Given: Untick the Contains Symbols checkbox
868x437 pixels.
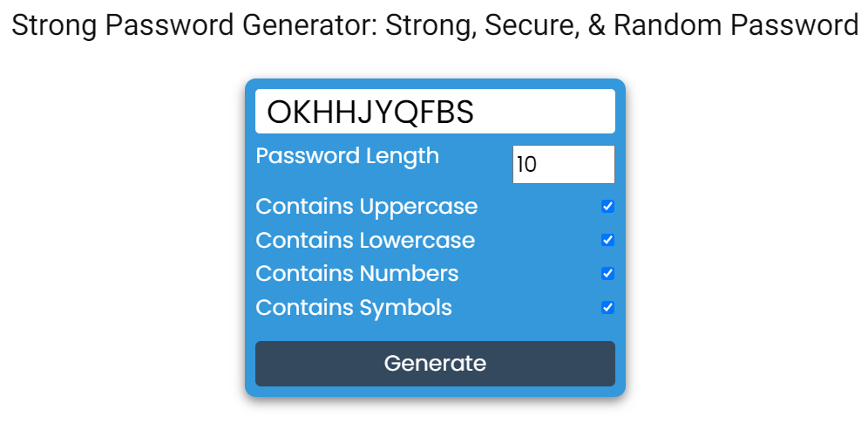Looking at the screenshot, I should 607,307.
